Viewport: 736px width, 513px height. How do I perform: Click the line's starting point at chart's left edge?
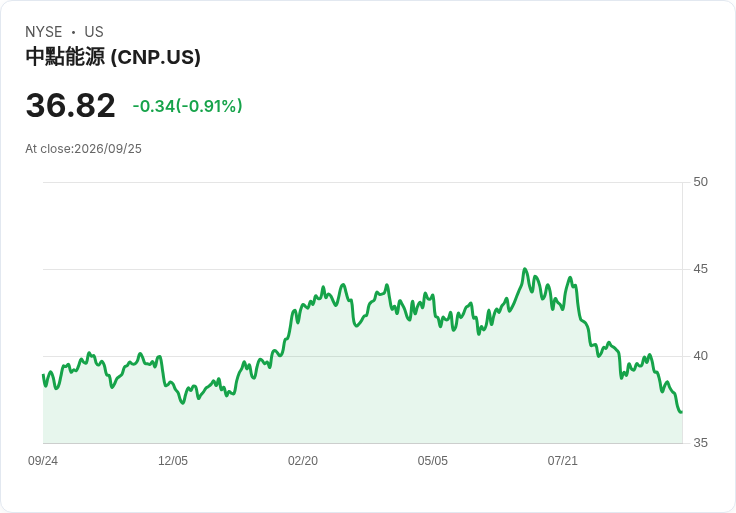tap(43, 375)
